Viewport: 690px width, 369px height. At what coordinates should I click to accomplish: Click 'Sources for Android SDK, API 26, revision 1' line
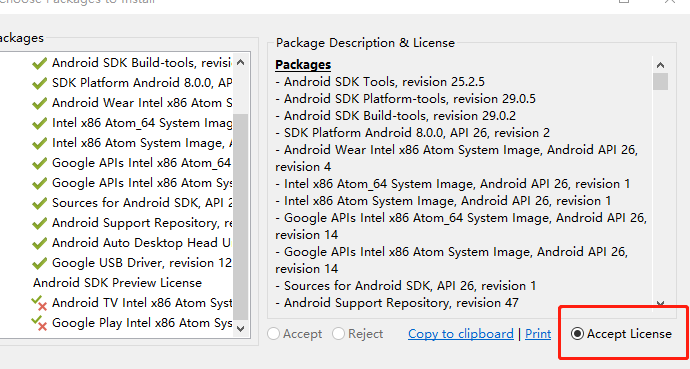pos(410,286)
